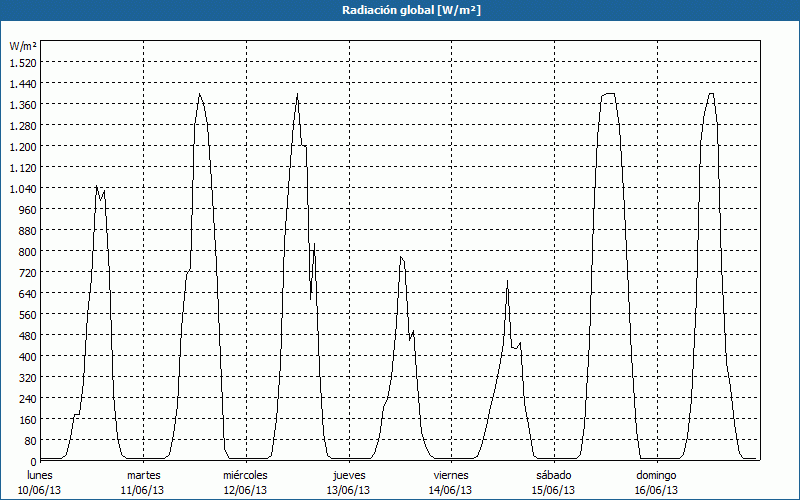The image size is (800, 500).
Task: Click the 14/06/13 date label
Action: pos(451,490)
